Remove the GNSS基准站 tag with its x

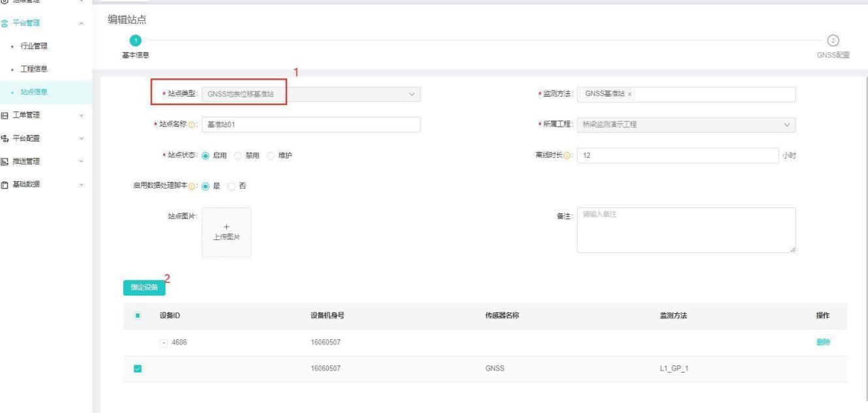(629, 95)
